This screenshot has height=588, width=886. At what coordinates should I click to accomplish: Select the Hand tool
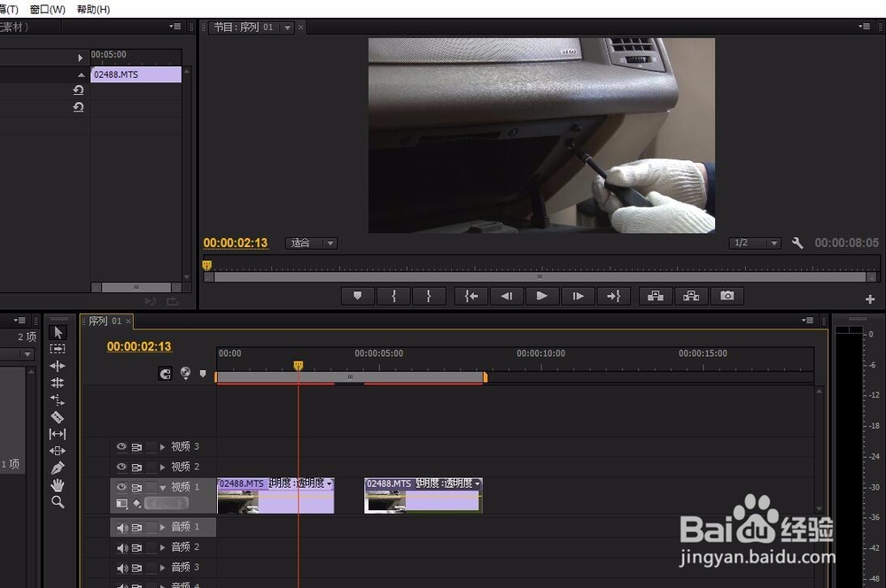tap(58, 484)
